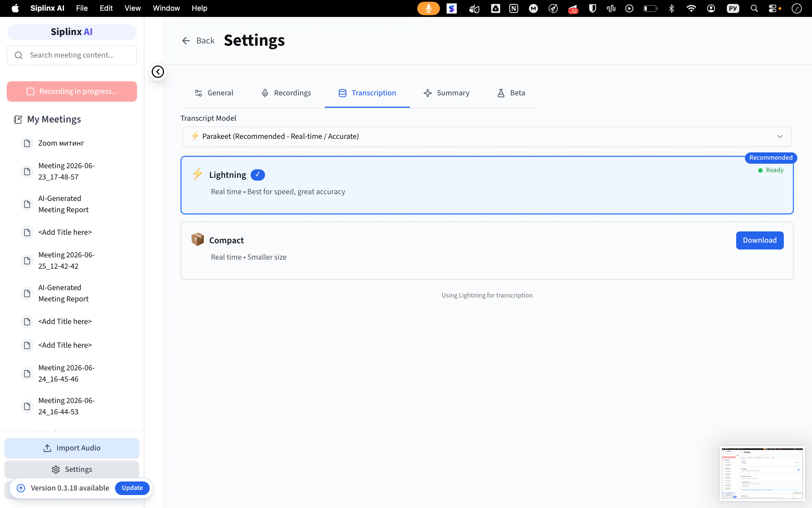Switch to the General tab
Viewport: 812px width, 508px height.
214,93
